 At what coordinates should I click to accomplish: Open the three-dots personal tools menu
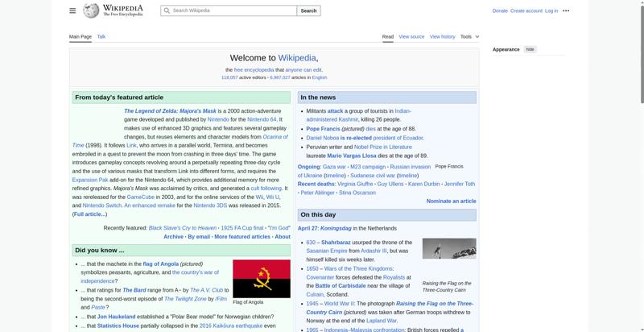[x=566, y=10]
